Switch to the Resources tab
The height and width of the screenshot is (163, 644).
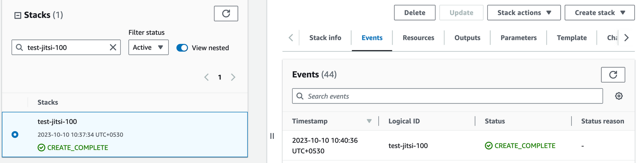(x=418, y=38)
